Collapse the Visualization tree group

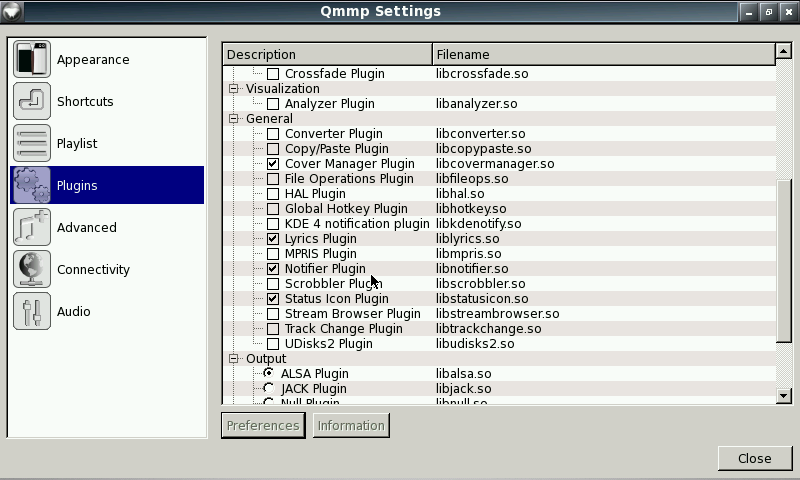pos(234,89)
